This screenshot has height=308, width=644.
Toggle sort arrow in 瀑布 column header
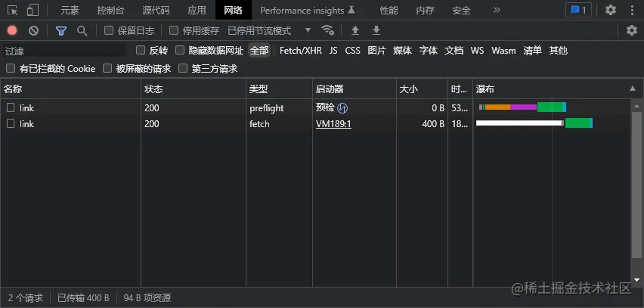(633, 89)
